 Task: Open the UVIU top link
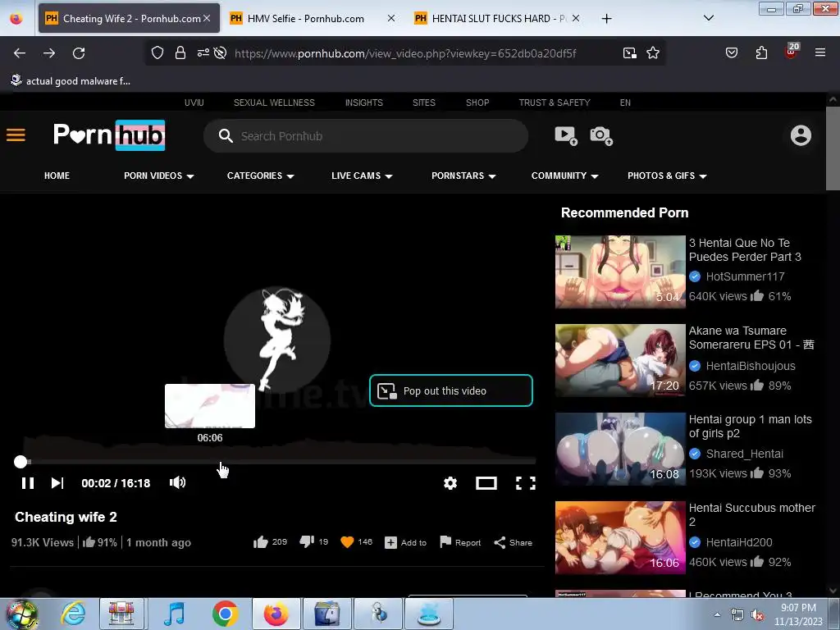[x=194, y=103]
